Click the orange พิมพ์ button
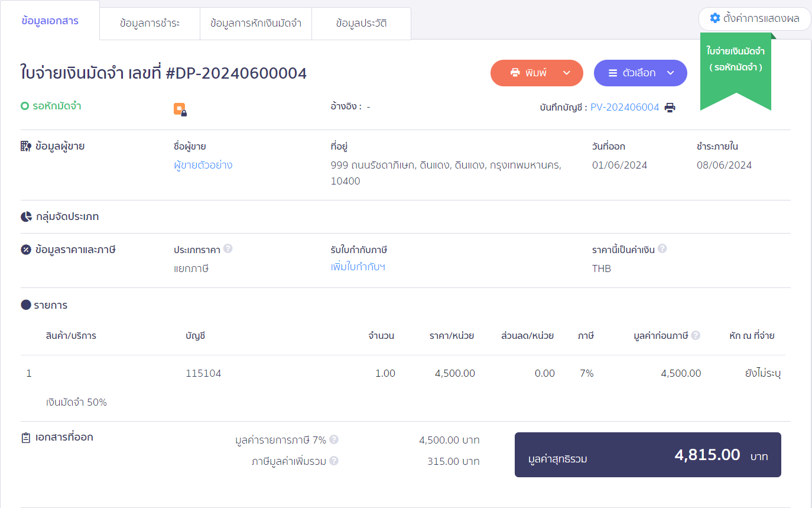The height and width of the screenshot is (508, 812). pyautogui.click(x=537, y=73)
